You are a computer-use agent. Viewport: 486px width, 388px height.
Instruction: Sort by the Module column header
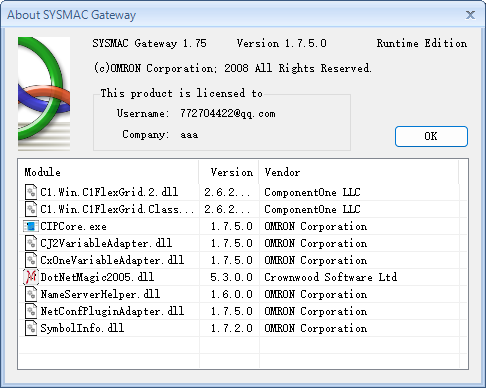point(109,172)
